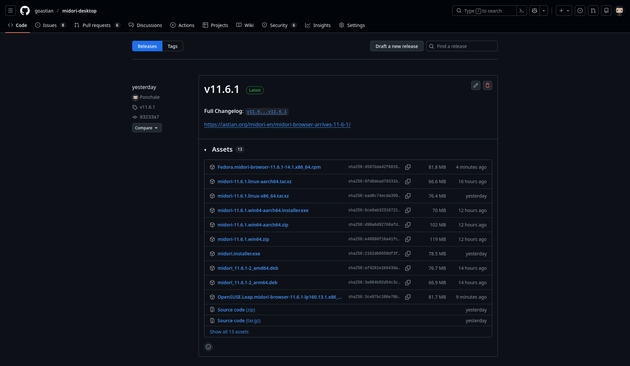Copy sha256 of the arm64.deb

coord(408,283)
